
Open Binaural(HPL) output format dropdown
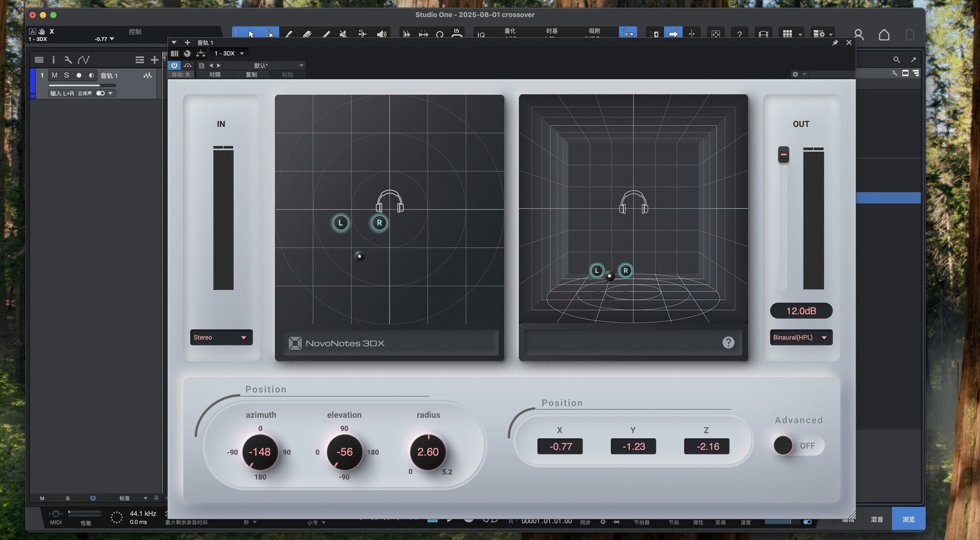[x=801, y=337]
